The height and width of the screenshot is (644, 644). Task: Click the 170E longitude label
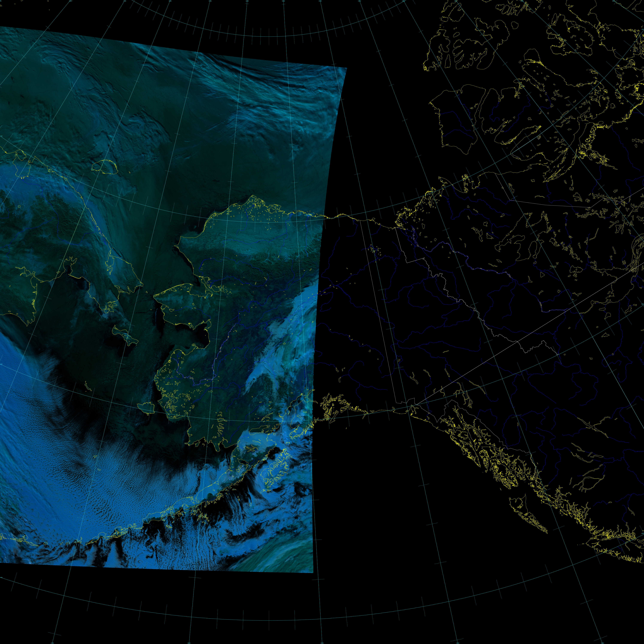pos(125,1)
